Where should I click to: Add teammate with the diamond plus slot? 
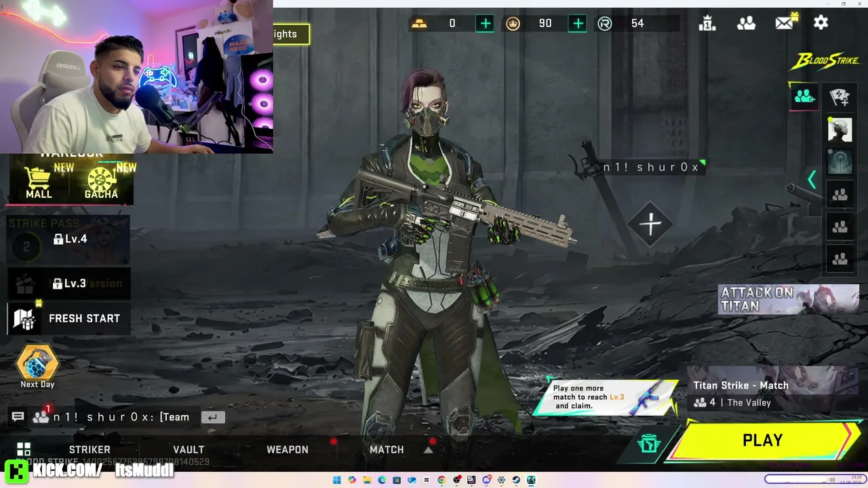(x=650, y=224)
